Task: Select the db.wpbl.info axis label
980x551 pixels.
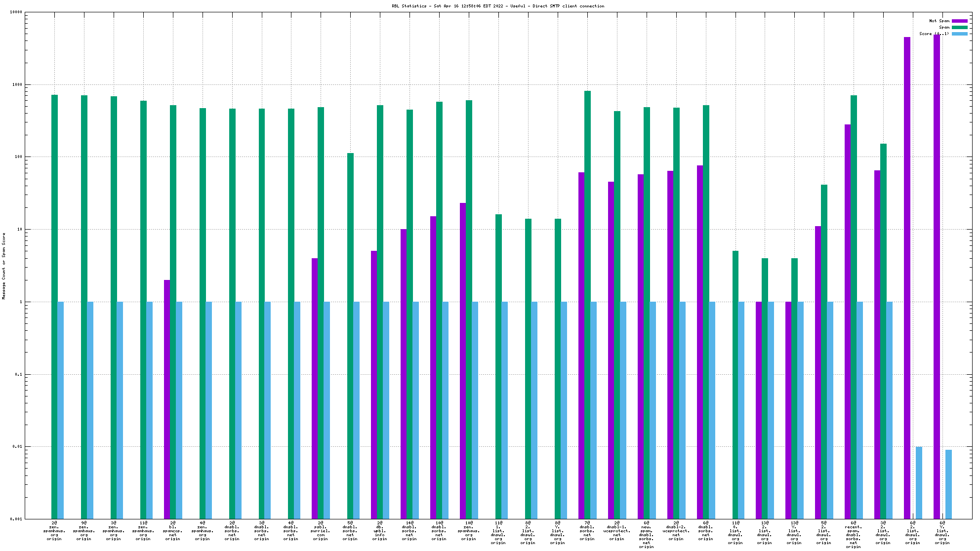Action: coord(380,531)
